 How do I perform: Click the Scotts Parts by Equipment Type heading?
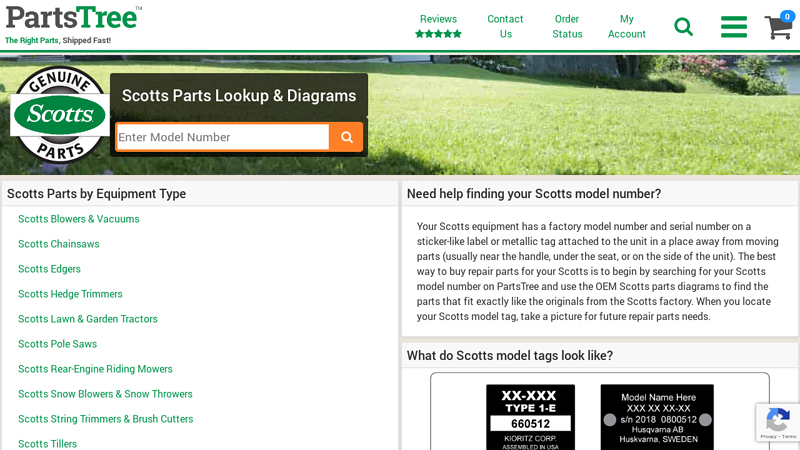coord(96,194)
